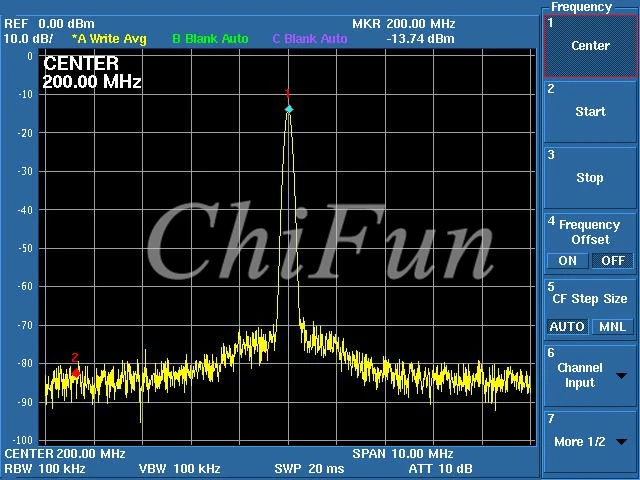640x480 pixels.
Task: Click the 'REF 0.00 dBm' readout
Action: coord(49,24)
